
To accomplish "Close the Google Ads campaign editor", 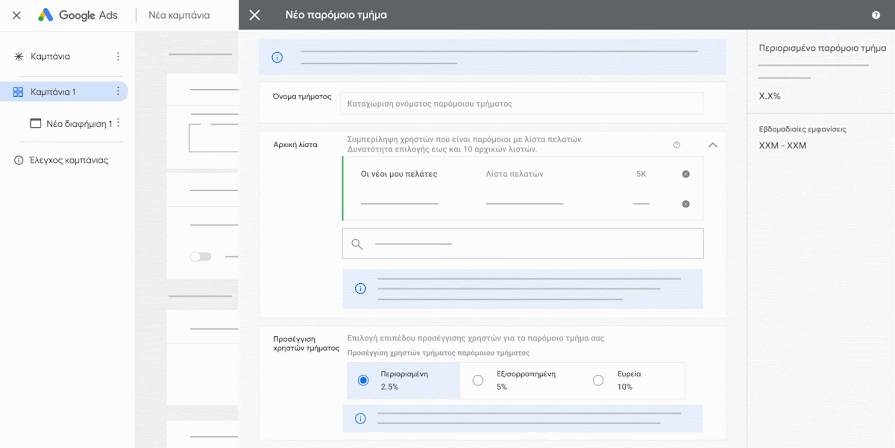I will [16, 15].
